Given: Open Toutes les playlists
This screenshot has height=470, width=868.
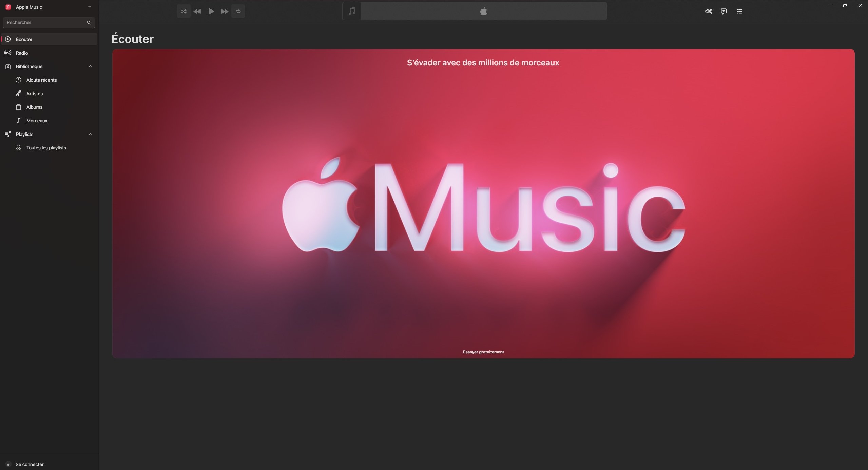Looking at the screenshot, I should click(x=46, y=147).
